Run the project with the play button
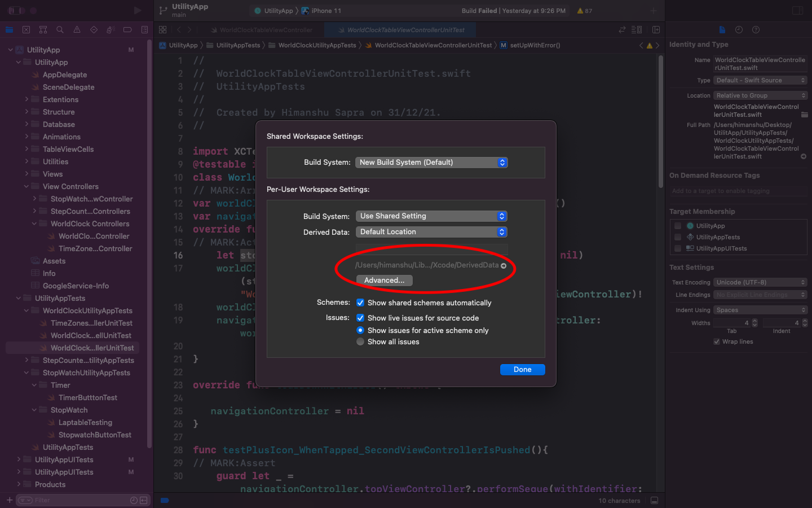Viewport: 812px width, 508px height. point(138,10)
